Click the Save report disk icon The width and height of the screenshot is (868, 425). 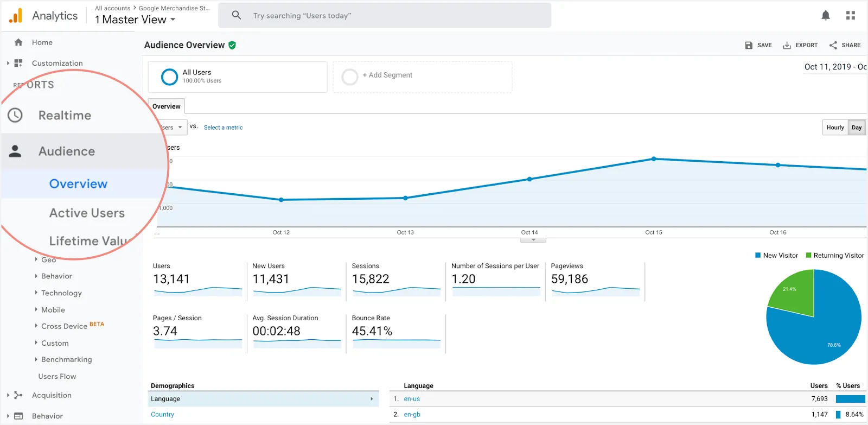(x=749, y=45)
